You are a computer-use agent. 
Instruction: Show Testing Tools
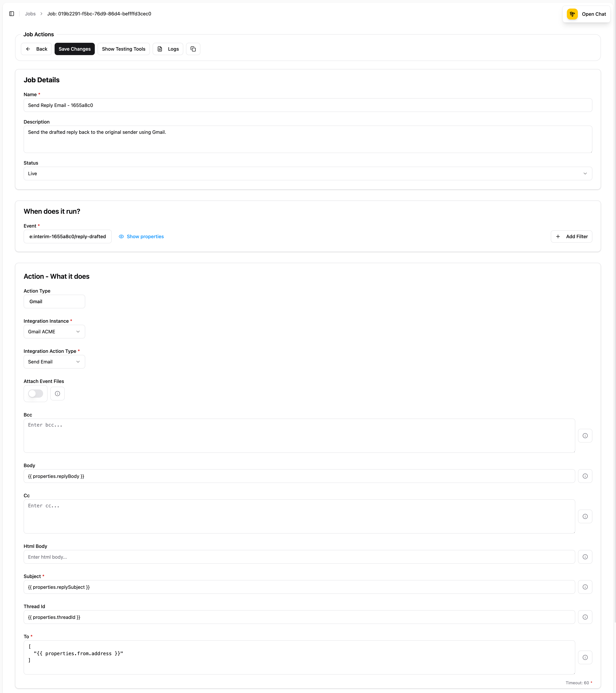tap(123, 49)
